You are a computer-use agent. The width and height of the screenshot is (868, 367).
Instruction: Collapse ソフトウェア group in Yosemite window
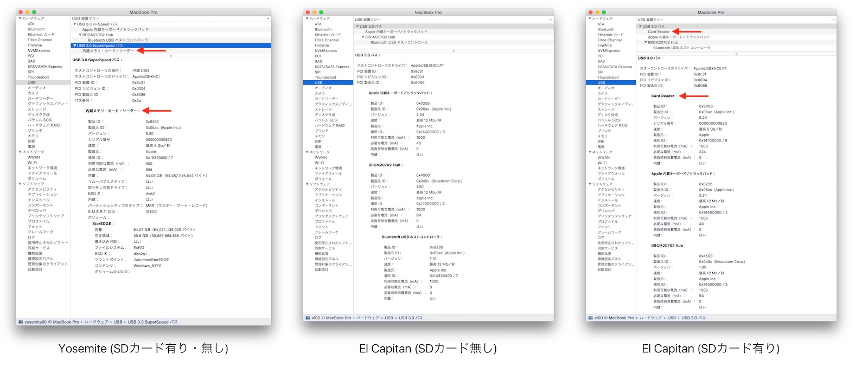(x=20, y=184)
